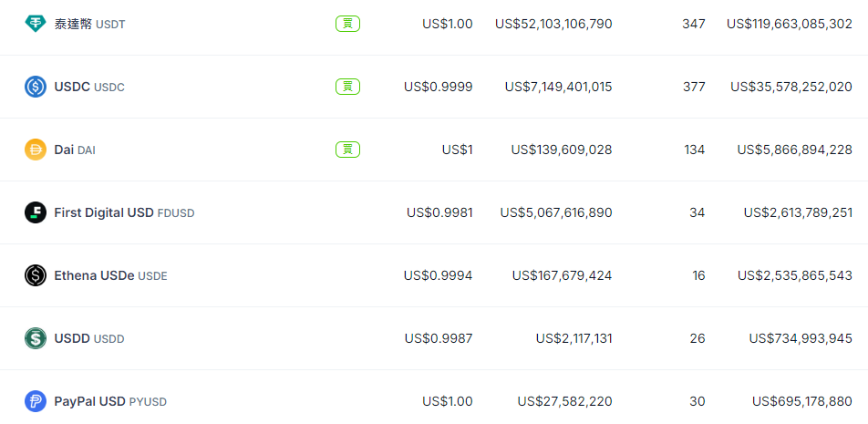Click the USDT price US$1.00
The image size is (868, 424).
point(447,24)
